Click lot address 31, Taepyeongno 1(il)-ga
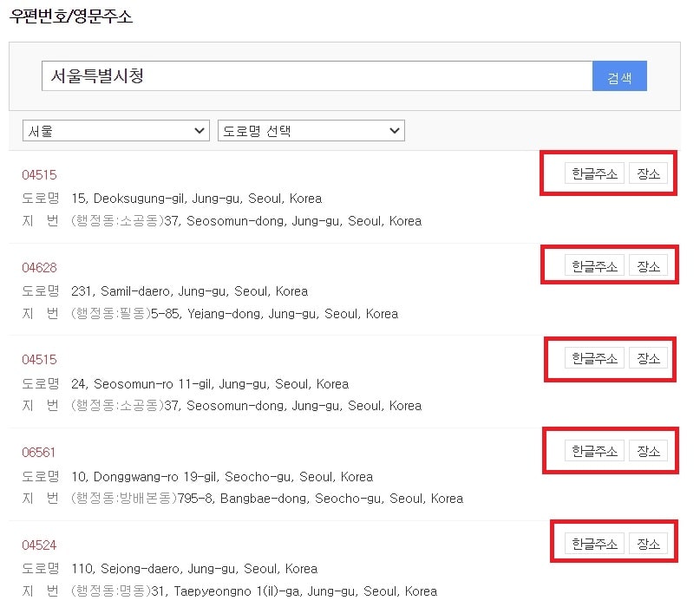 point(294,591)
